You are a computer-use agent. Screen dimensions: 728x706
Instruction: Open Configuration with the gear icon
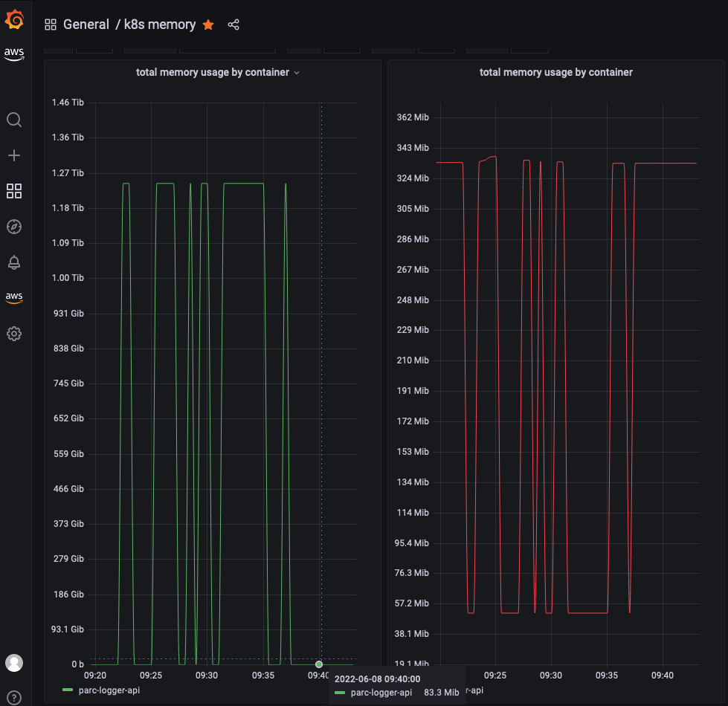[14, 334]
